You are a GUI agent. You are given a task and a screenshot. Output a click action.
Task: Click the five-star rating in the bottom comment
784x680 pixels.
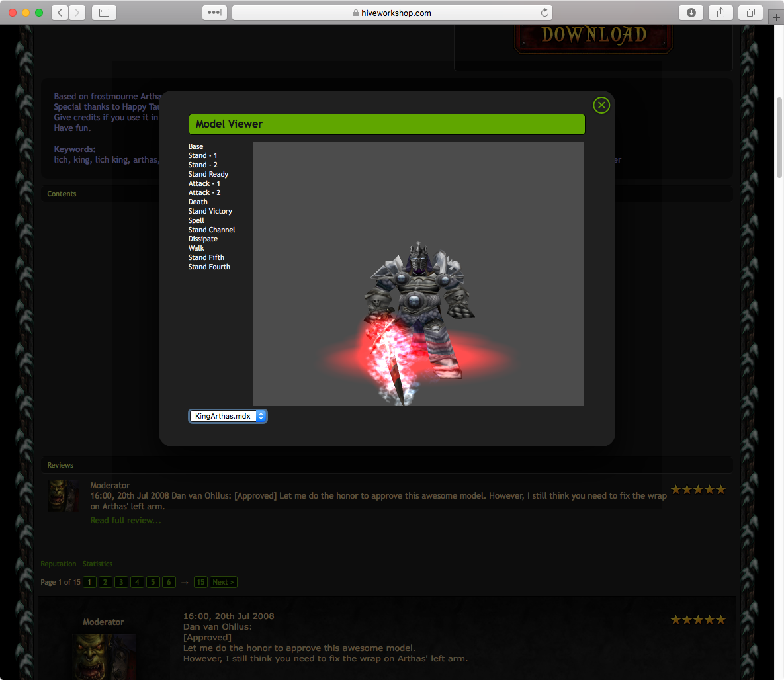[x=698, y=620]
